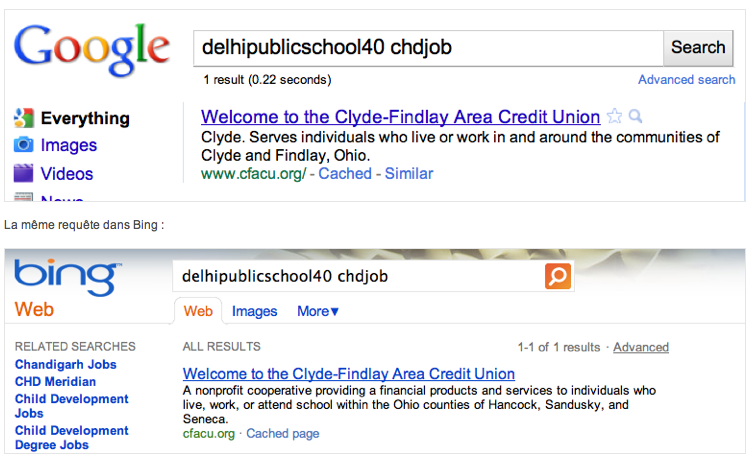The width and height of the screenshot is (753, 461).
Task: Open the preview magnifier next to Google result
Action: (x=635, y=116)
